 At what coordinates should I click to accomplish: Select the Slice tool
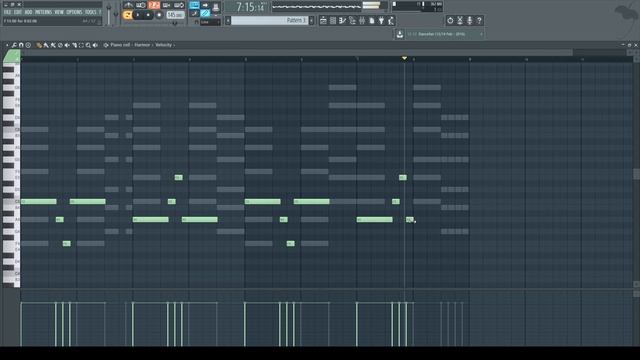(x=74, y=45)
